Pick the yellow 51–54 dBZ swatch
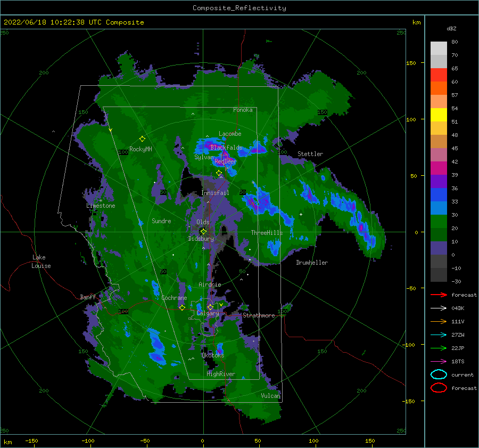The height and width of the screenshot is (448, 479). click(x=439, y=115)
